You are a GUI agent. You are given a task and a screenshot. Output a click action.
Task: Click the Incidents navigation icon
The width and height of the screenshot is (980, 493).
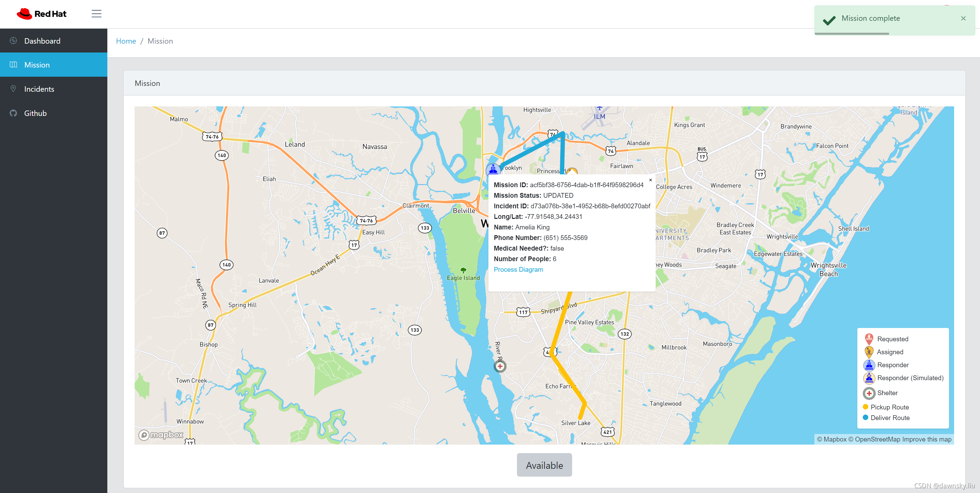(x=14, y=89)
